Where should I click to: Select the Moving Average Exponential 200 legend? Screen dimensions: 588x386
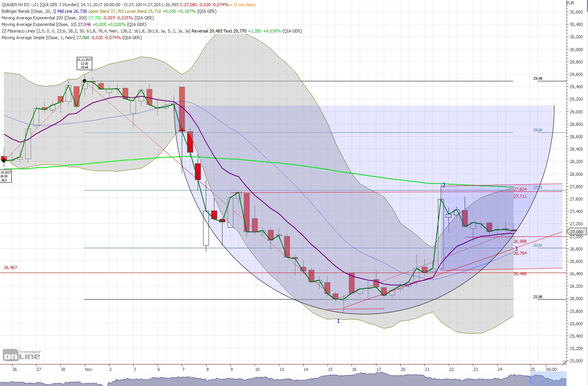click(x=78, y=18)
